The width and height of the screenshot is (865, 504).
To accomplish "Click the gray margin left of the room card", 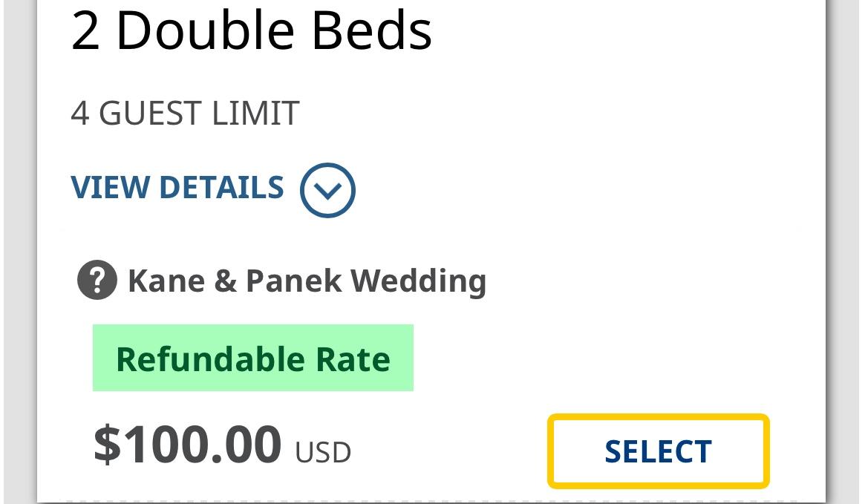I will [19, 252].
